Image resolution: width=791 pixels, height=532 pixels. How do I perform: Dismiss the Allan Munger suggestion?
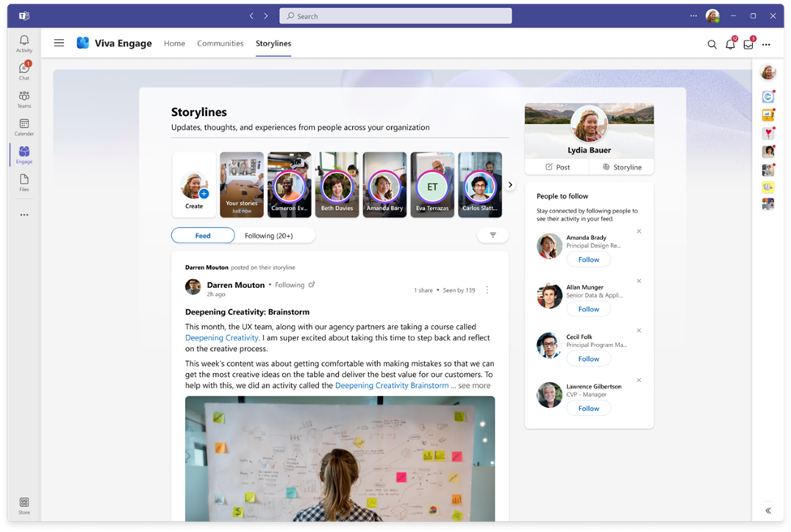[638, 281]
